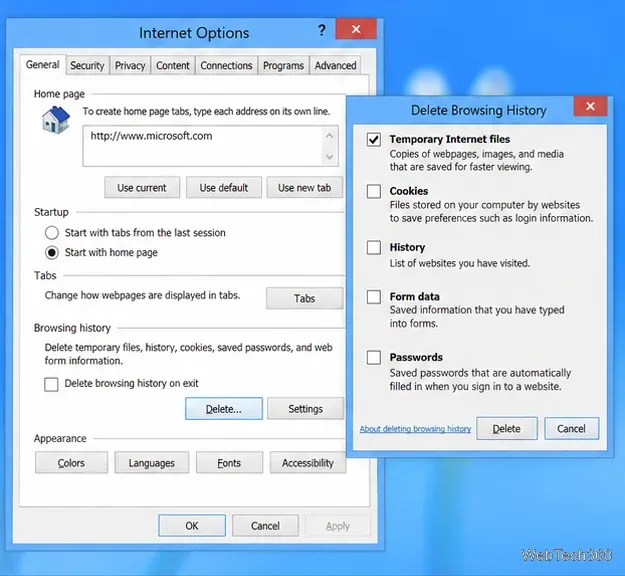The image size is (625, 576).
Task: Enable the Cookies checkbox
Action: (x=374, y=191)
